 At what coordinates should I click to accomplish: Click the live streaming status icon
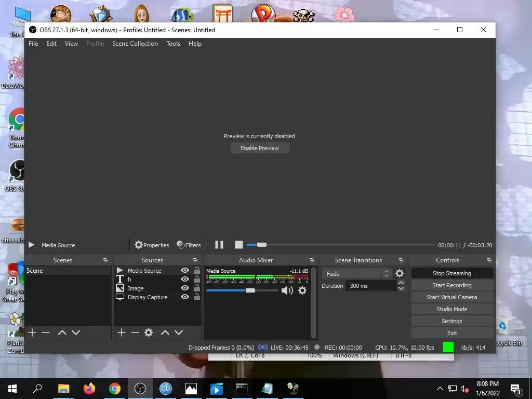click(x=262, y=348)
